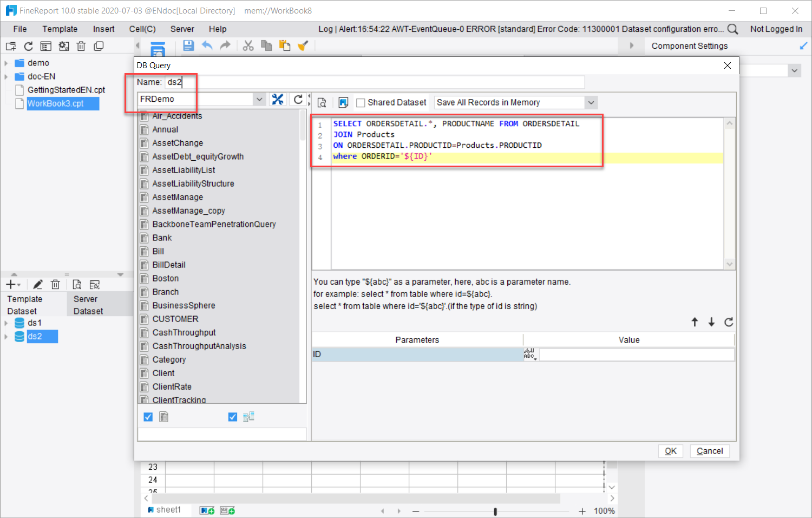Expand the doc-EN folder

point(6,76)
